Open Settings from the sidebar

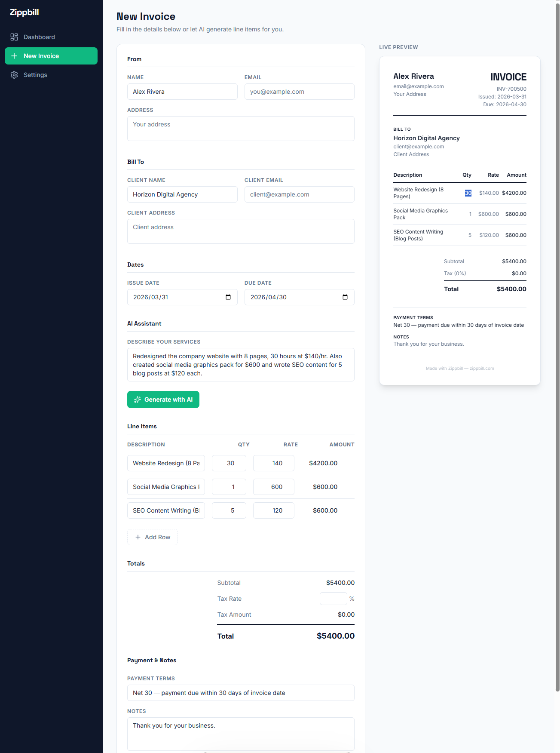click(x=51, y=75)
